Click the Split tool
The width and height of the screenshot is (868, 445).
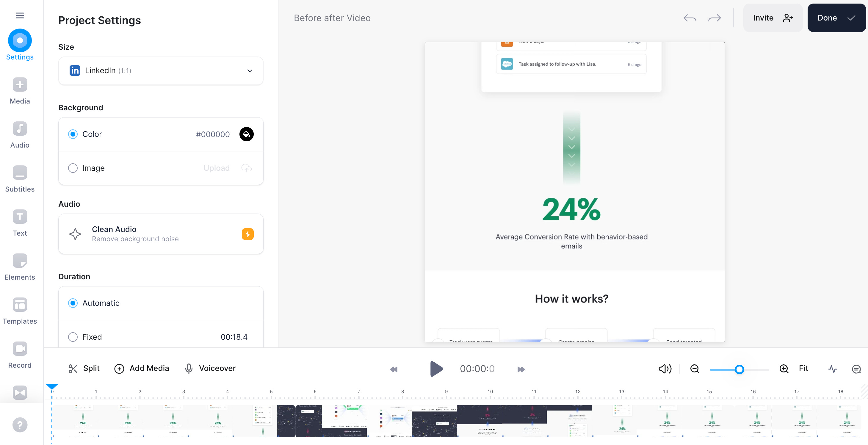(x=84, y=369)
